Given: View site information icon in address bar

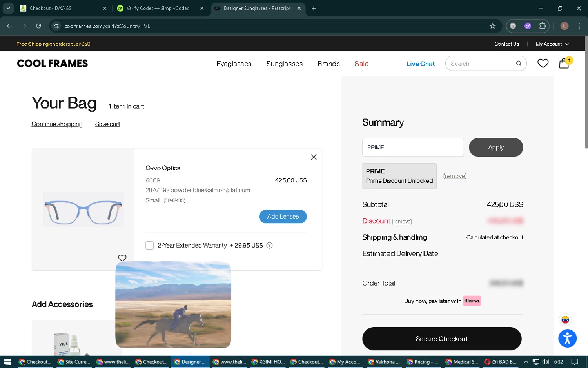Looking at the screenshot, I should click(56, 26).
